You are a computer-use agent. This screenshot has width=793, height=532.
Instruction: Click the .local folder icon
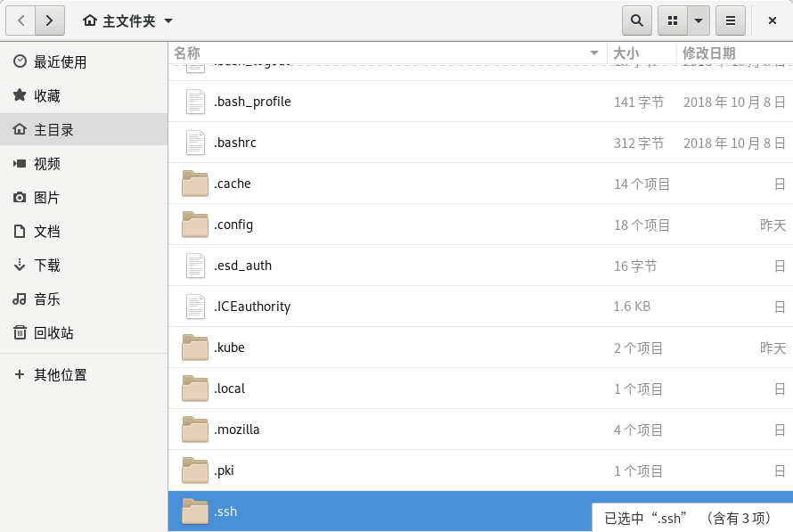pos(195,388)
